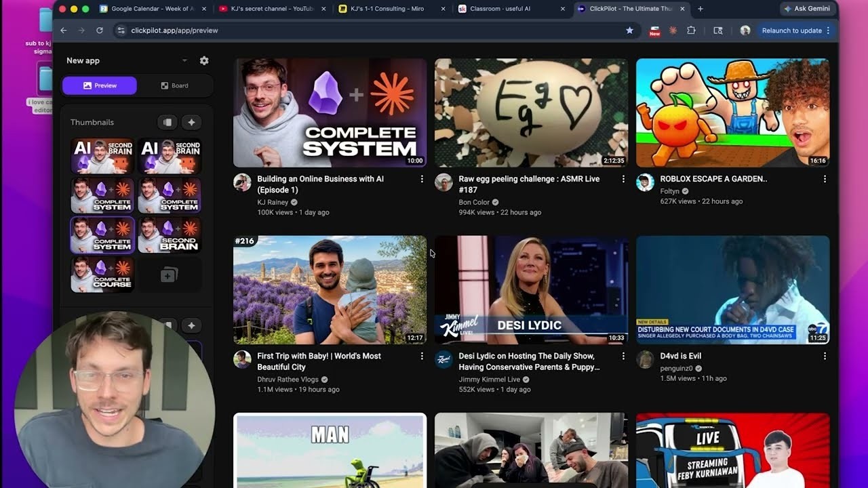Click title Building an Online Business with AI
Image resolution: width=868 pixels, height=488 pixels.
[x=320, y=184]
